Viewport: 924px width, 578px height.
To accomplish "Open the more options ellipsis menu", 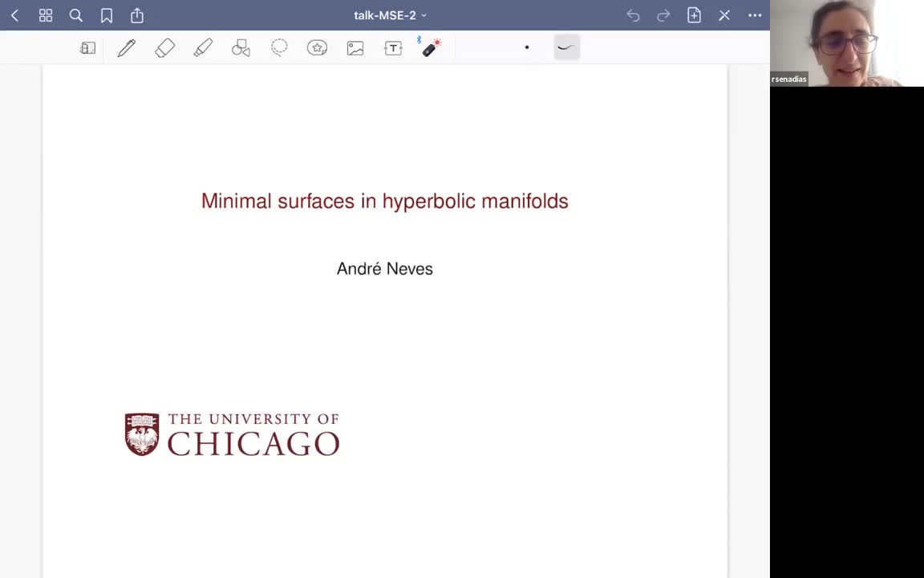I will 755,15.
